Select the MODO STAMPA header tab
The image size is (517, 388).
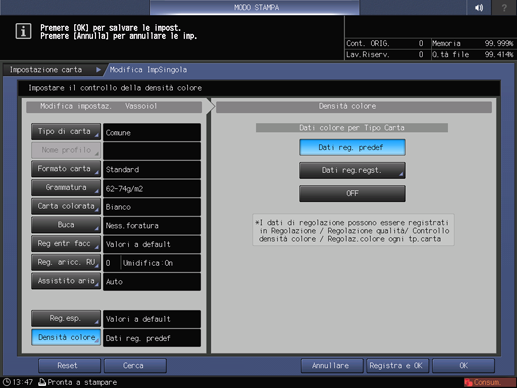coord(255,7)
